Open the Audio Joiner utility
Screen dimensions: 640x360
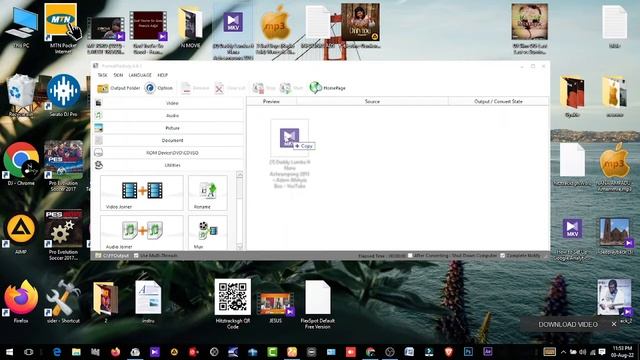pos(142,233)
